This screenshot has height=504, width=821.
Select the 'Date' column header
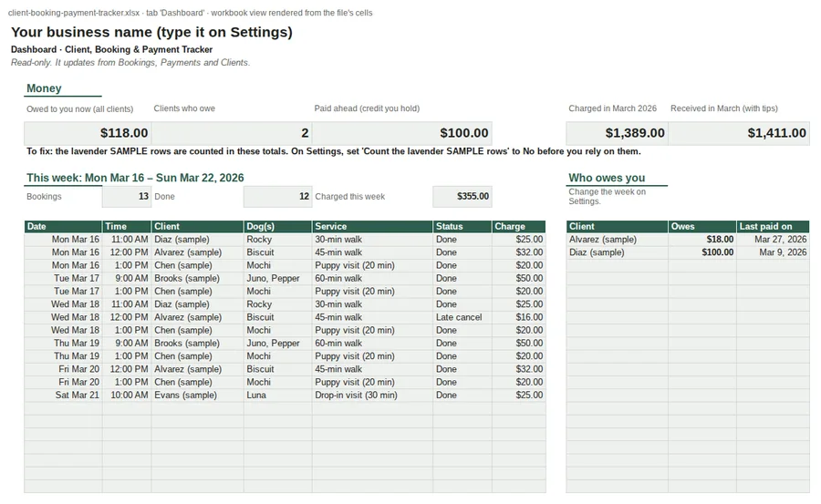click(63, 227)
